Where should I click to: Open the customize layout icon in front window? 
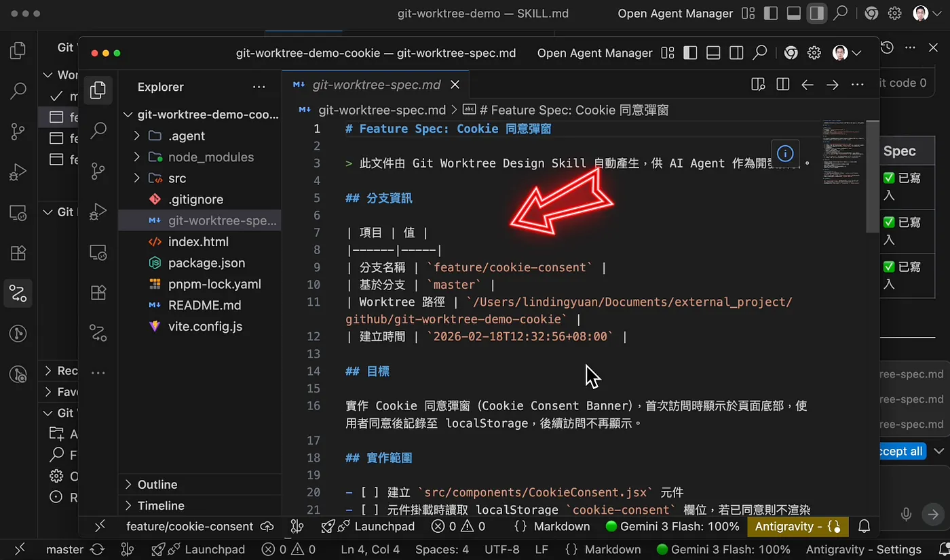668,53
